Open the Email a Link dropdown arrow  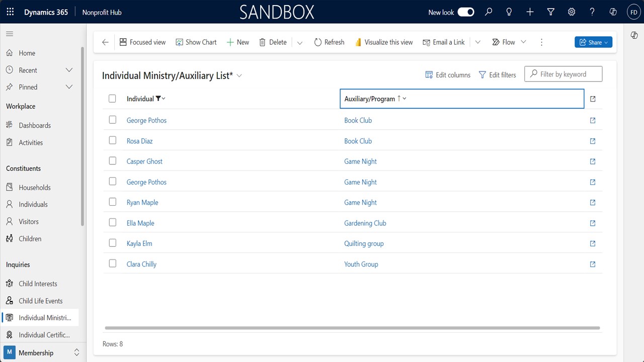(x=478, y=42)
